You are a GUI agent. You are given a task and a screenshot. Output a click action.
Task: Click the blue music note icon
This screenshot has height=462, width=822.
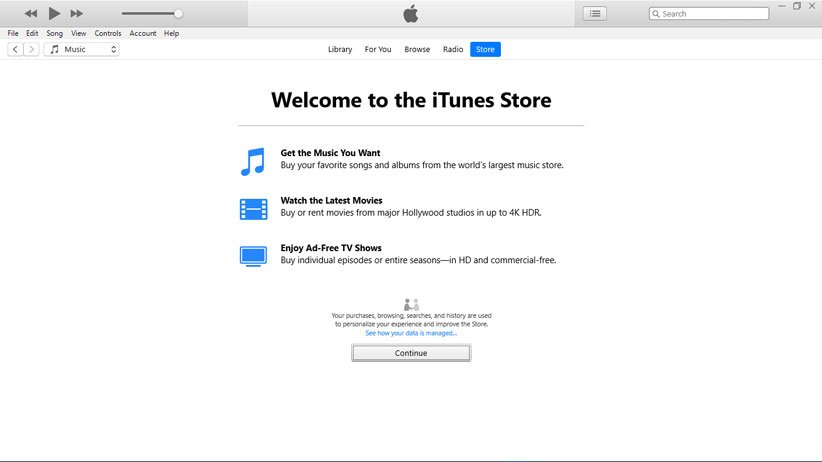click(252, 161)
